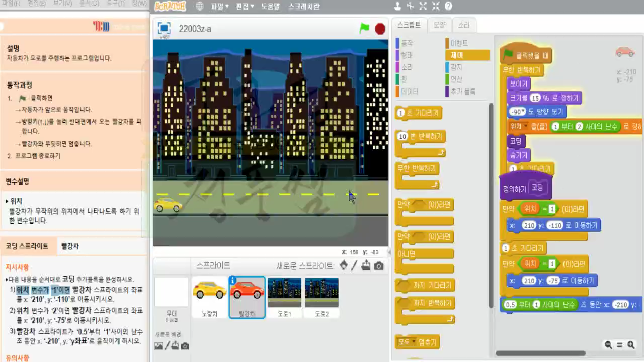Select the 도로1 sprite thumbnail

(x=284, y=297)
